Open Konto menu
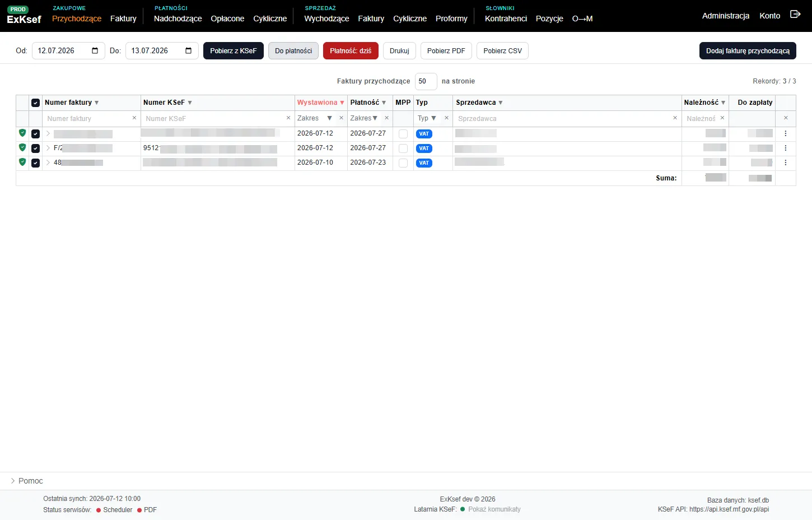 click(x=770, y=16)
